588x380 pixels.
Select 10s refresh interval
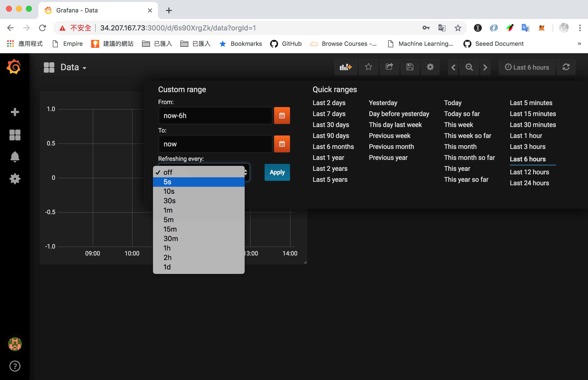click(199, 191)
